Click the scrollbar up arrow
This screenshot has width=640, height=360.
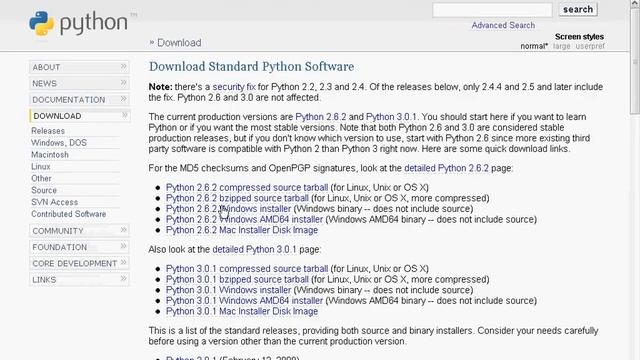click(x=635, y=3)
